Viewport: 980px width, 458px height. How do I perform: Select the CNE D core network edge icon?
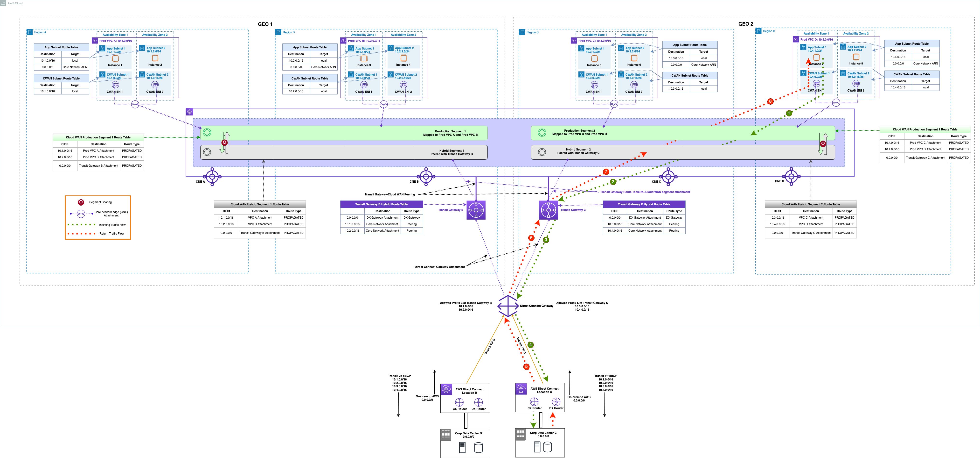[x=792, y=176]
